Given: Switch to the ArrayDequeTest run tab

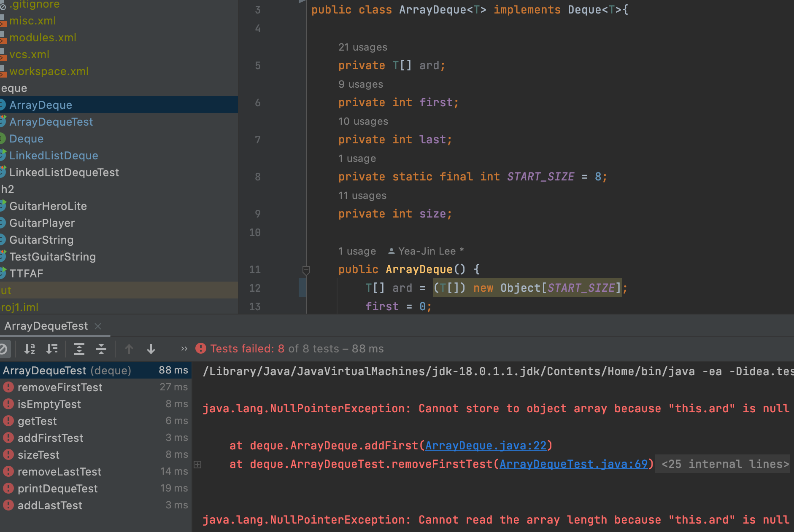Looking at the screenshot, I should coord(46,326).
